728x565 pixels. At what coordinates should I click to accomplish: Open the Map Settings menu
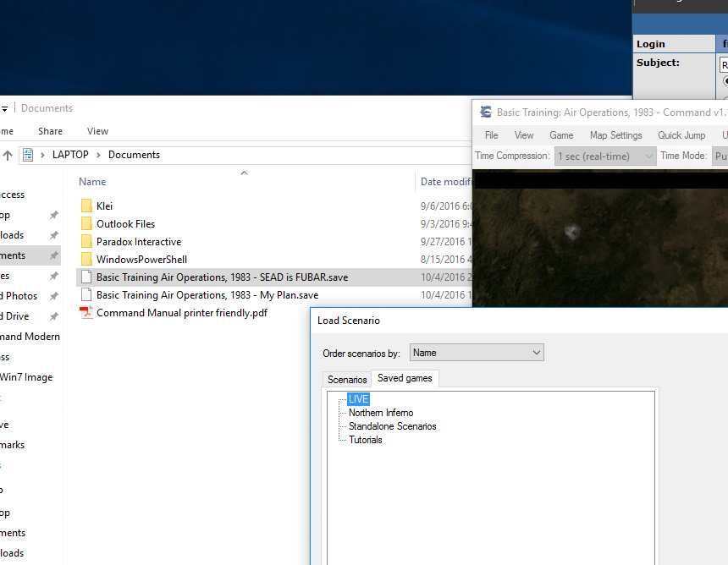pos(615,135)
